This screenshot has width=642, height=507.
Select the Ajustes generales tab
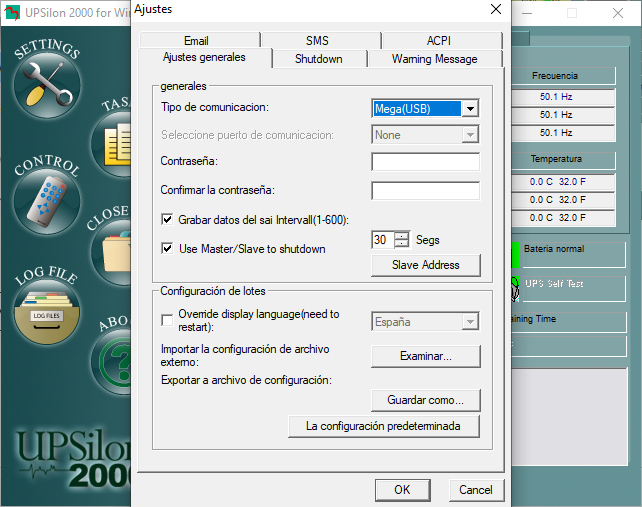tap(204, 57)
